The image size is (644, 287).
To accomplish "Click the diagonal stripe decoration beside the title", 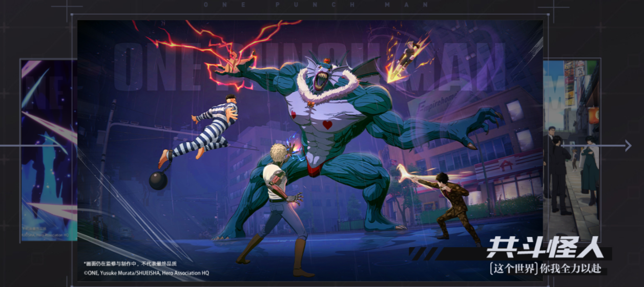I will pos(424,253).
